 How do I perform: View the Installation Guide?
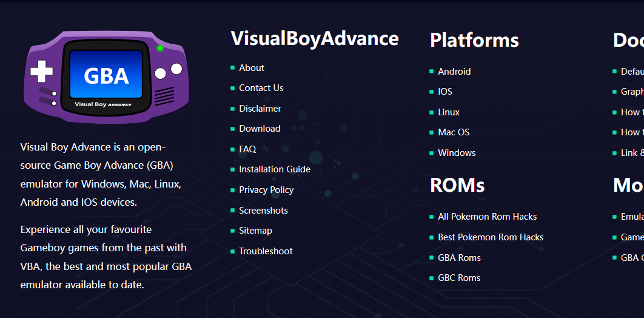pos(274,169)
